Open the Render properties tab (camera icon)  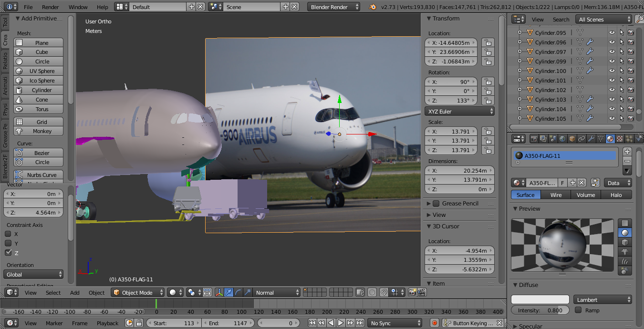pos(534,138)
